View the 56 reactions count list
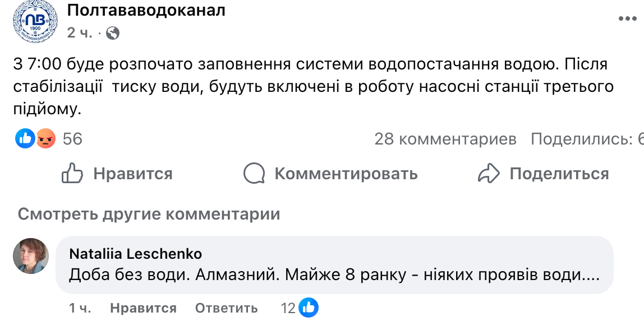Screen dimensions: 644x326 72,139
